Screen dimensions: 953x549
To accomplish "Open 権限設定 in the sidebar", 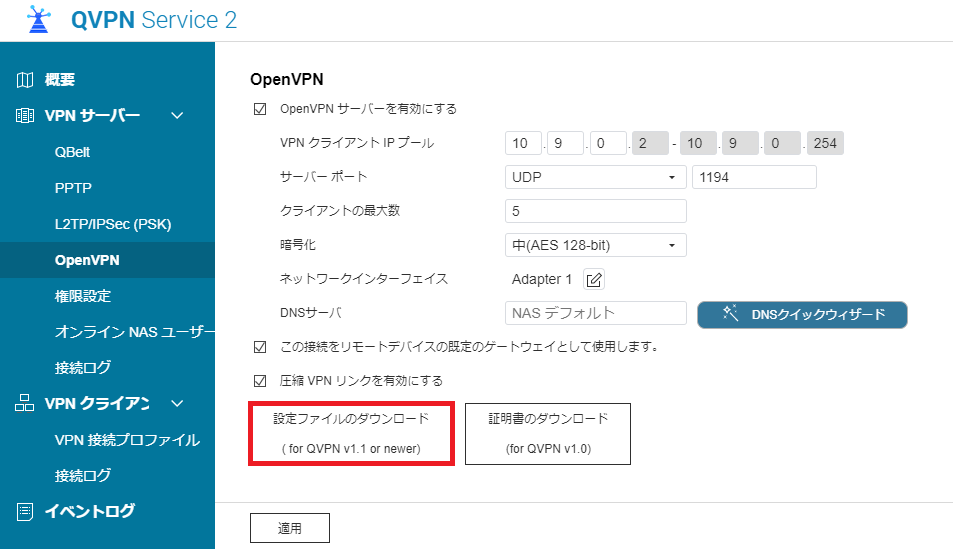I will pos(83,296).
